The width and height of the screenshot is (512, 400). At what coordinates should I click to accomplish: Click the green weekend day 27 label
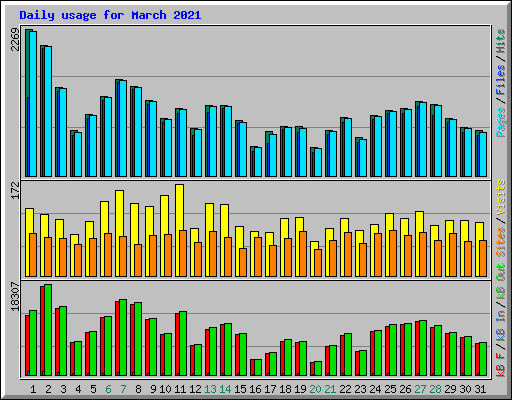420,389
